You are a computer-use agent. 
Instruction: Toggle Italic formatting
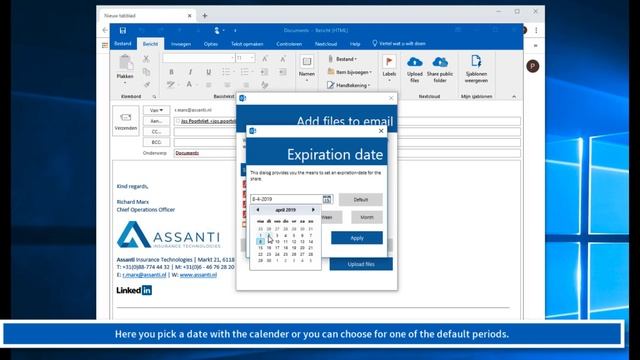(190, 72)
